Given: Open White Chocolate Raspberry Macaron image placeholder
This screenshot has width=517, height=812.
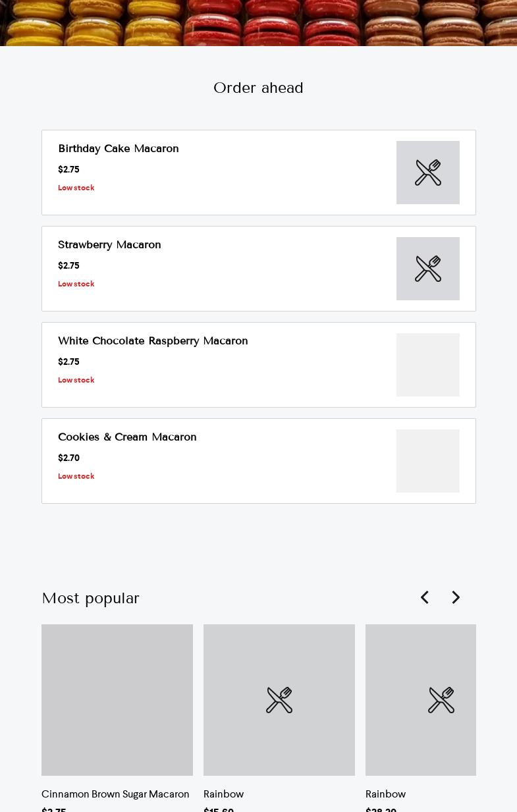Looking at the screenshot, I should click(x=428, y=365).
